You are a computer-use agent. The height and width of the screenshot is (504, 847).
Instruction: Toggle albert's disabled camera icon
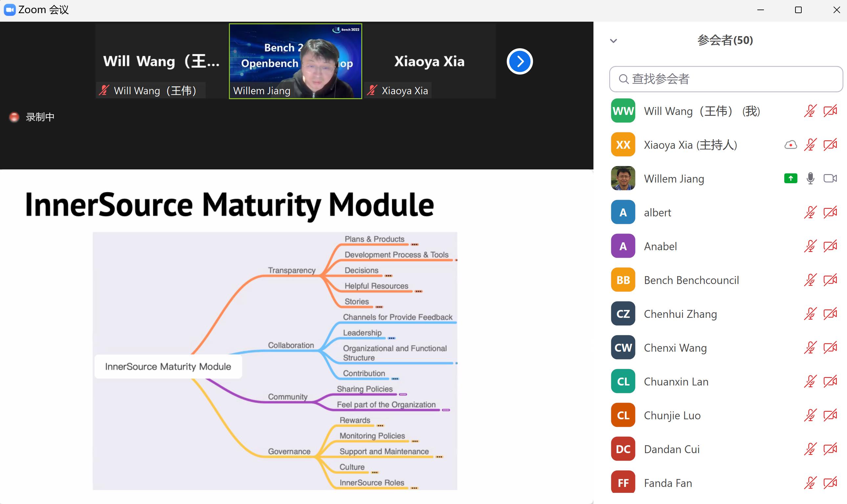tap(830, 213)
